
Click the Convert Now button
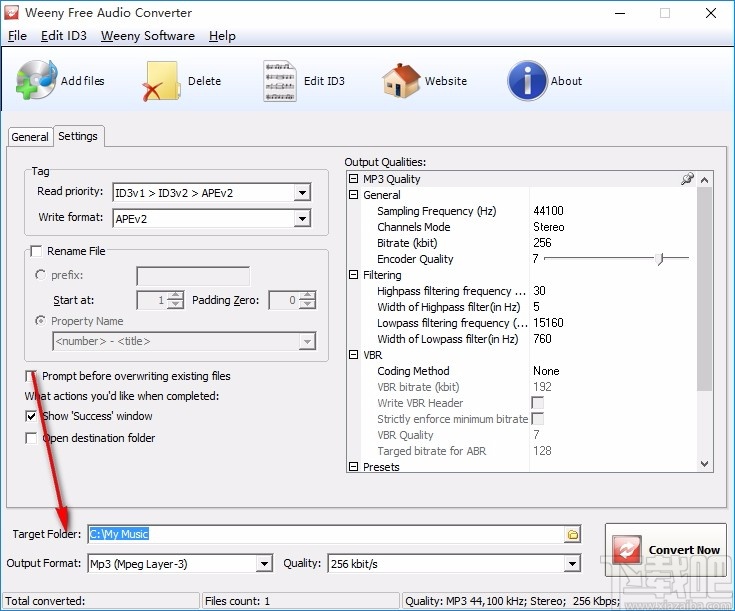click(666, 550)
